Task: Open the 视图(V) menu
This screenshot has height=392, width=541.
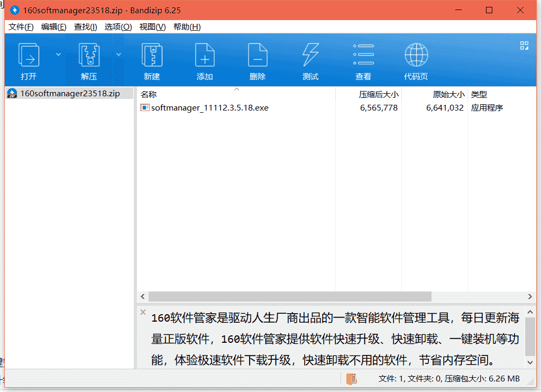Action: point(152,27)
